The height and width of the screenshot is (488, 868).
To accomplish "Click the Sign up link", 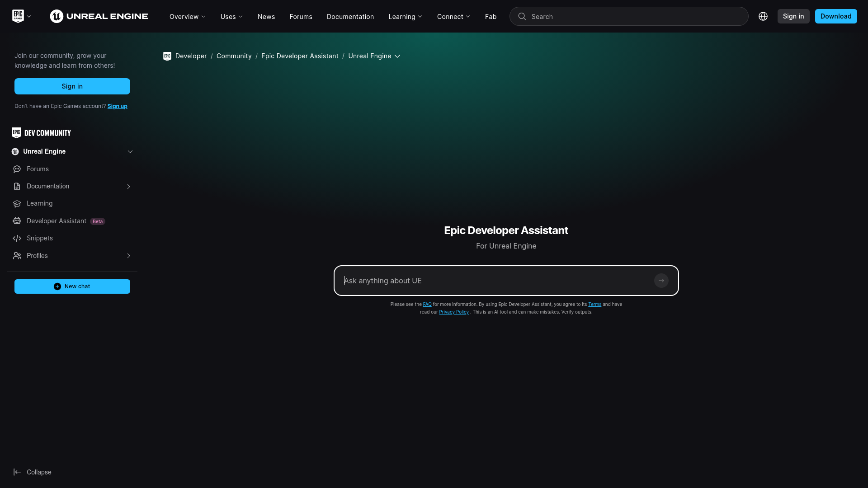I will pos(118,106).
